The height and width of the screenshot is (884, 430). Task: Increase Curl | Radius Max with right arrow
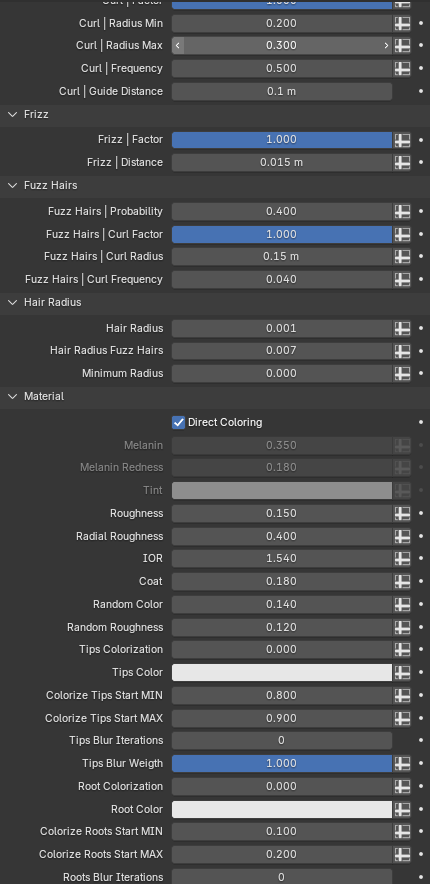coord(386,45)
